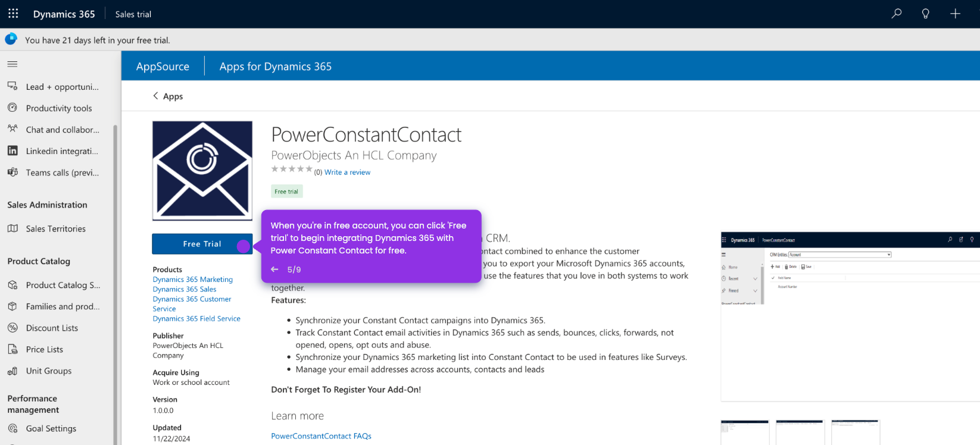
Task: Open the lightbulb assistant icon
Action: click(x=926, y=13)
